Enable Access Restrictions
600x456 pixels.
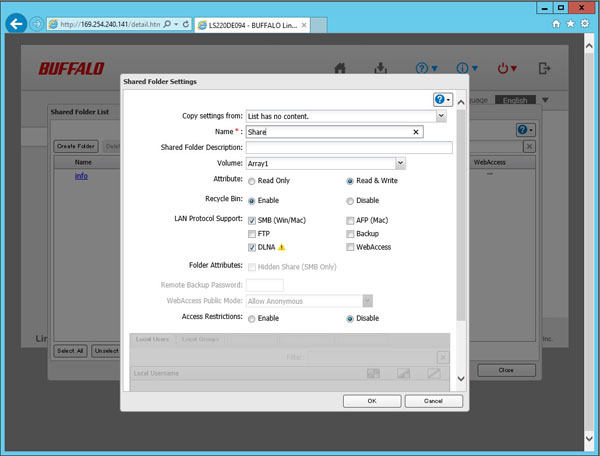251,319
